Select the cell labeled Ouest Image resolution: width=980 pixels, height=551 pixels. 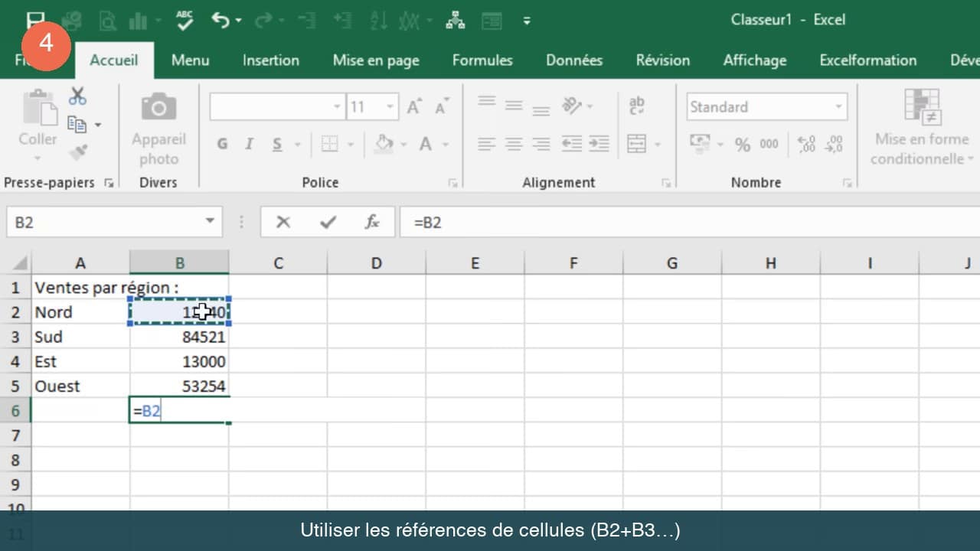[x=80, y=386]
